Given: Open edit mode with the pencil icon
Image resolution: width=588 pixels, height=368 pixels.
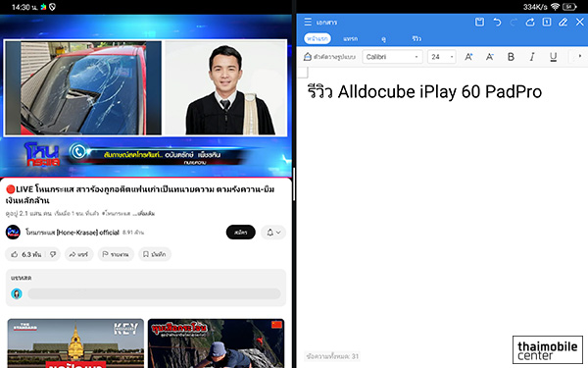Looking at the screenshot, I should pos(563,23).
